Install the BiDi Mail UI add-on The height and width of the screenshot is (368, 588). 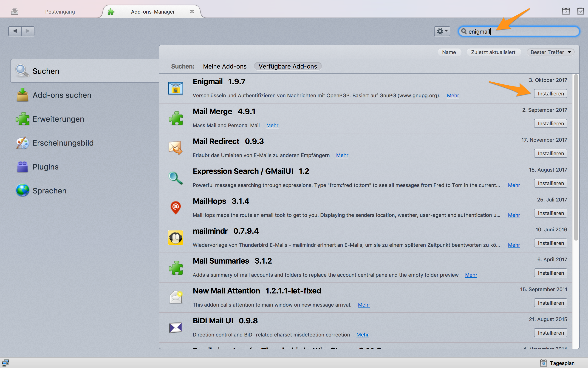pyautogui.click(x=551, y=333)
